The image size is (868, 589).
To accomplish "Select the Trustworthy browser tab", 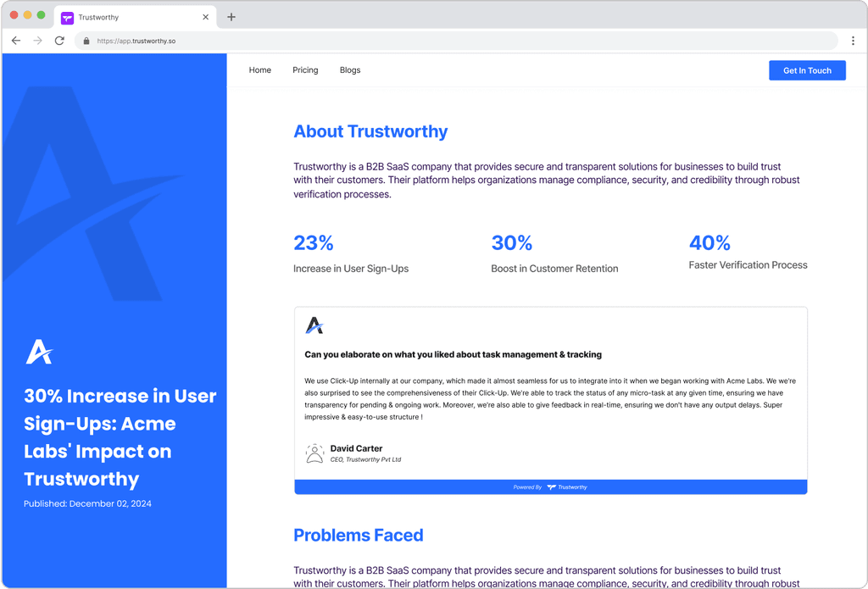I will (135, 18).
